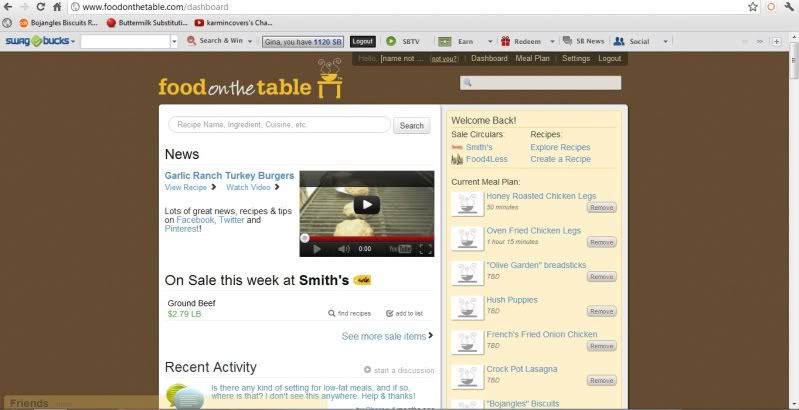
Task: Click the video progress bar scrubber
Action: 305,238
